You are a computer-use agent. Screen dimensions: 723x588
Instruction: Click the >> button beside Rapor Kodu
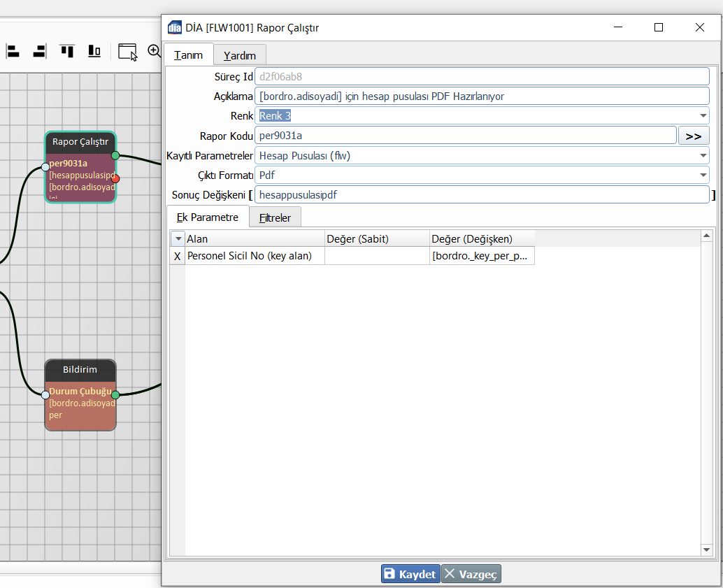(x=694, y=136)
